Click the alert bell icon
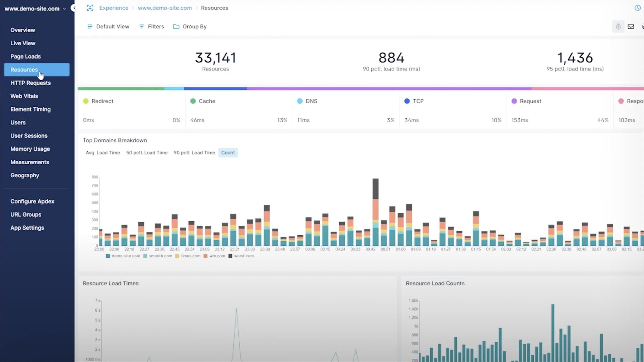 pos(618,26)
